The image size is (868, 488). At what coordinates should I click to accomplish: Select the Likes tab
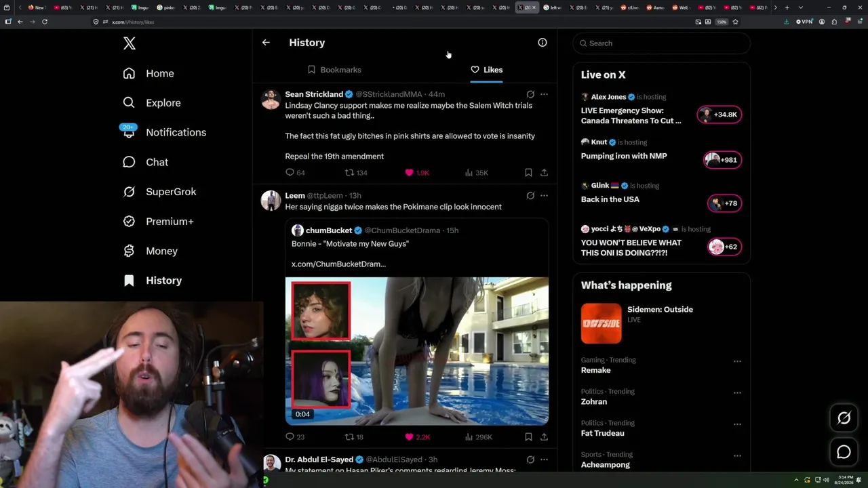(x=486, y=70)
